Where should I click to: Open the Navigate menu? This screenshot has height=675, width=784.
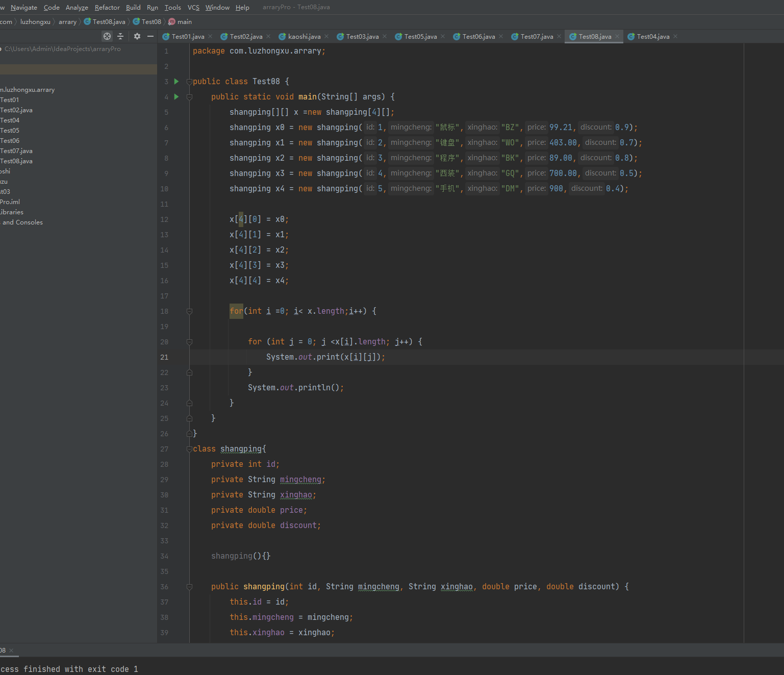click(x=24, y=7)
